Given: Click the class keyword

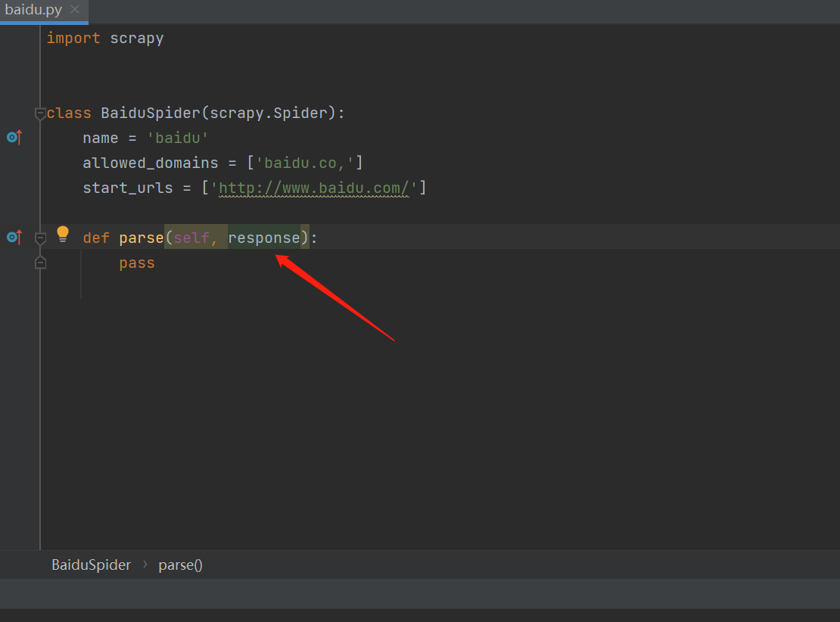Looking at the screenshot, I should pos(69,113).
